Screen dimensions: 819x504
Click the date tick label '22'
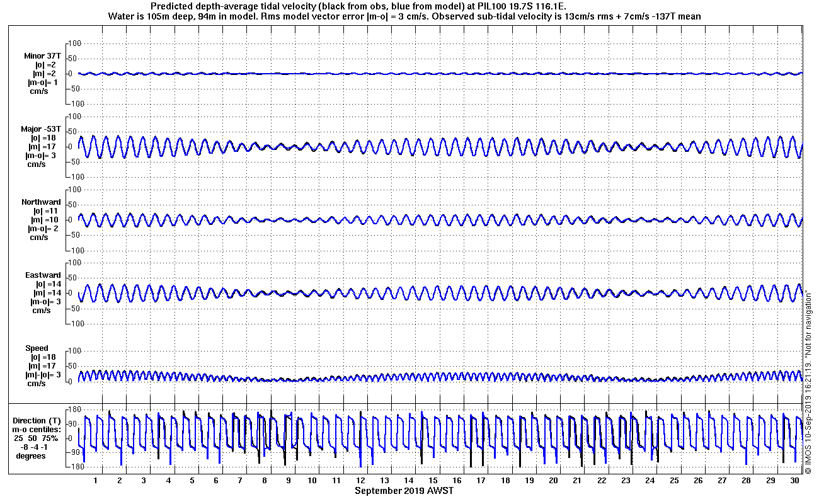(x=602, y=481)
